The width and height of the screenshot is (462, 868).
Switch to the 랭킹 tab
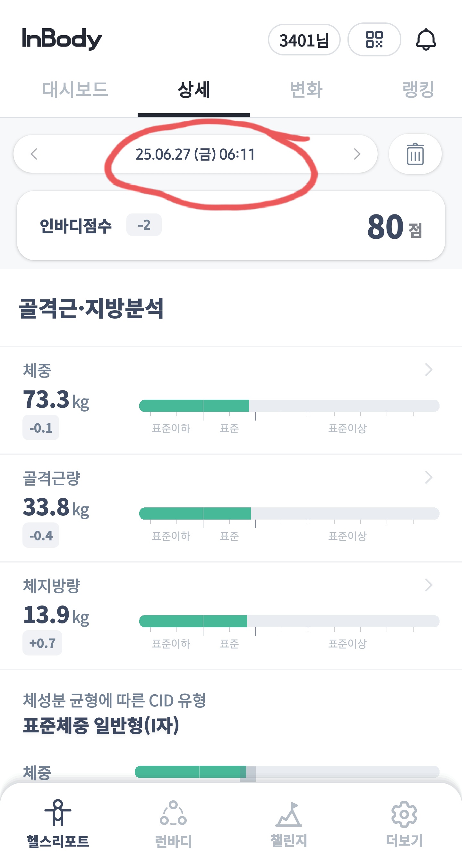pyautogui.click(x=418, y=90)
